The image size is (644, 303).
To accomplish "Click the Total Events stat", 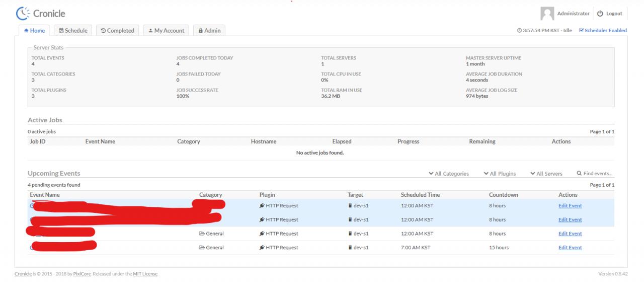I will [x=48, y=61].
